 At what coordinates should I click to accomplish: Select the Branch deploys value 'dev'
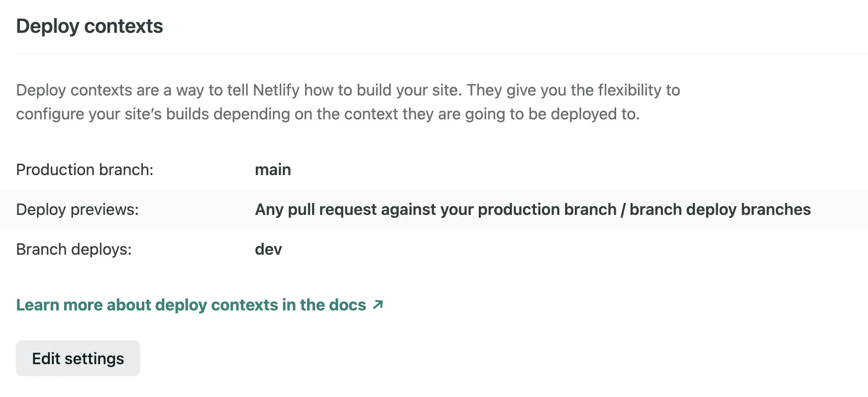click(x=268, y=249)
